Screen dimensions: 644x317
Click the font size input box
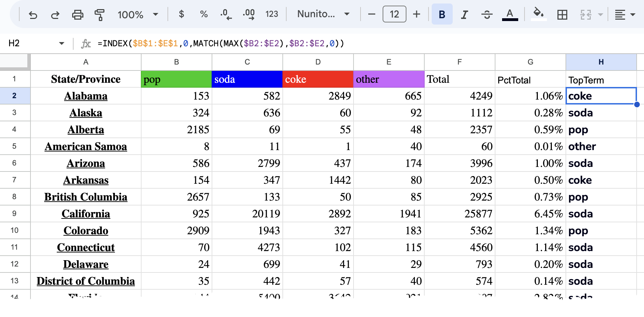point(394,14)
